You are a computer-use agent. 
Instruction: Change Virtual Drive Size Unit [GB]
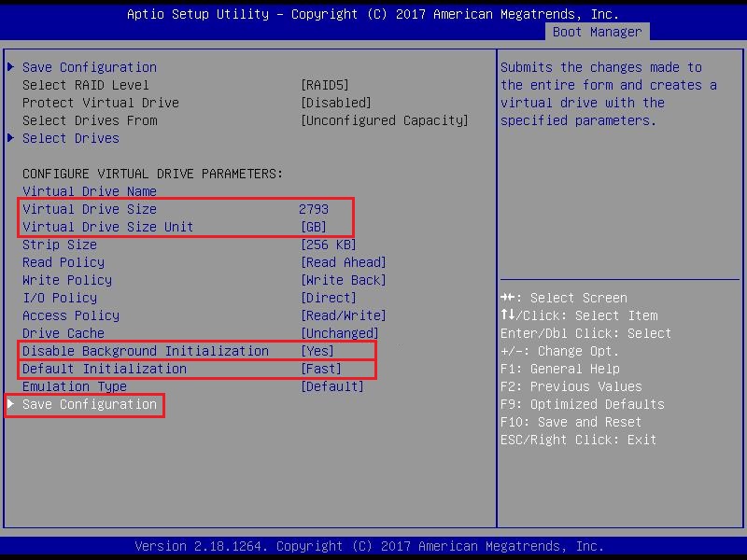(313, 227)
